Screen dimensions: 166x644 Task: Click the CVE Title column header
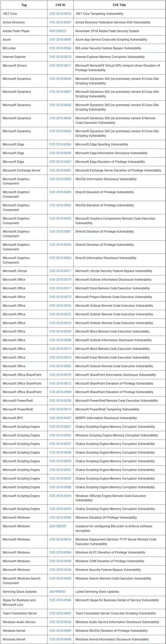point(119,5)
